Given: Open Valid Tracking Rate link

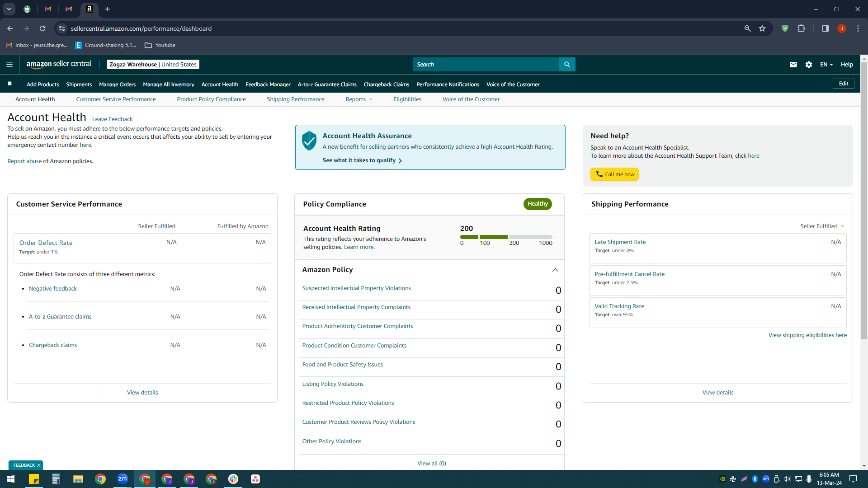Looking at the screenshot, I should [619, 306].
